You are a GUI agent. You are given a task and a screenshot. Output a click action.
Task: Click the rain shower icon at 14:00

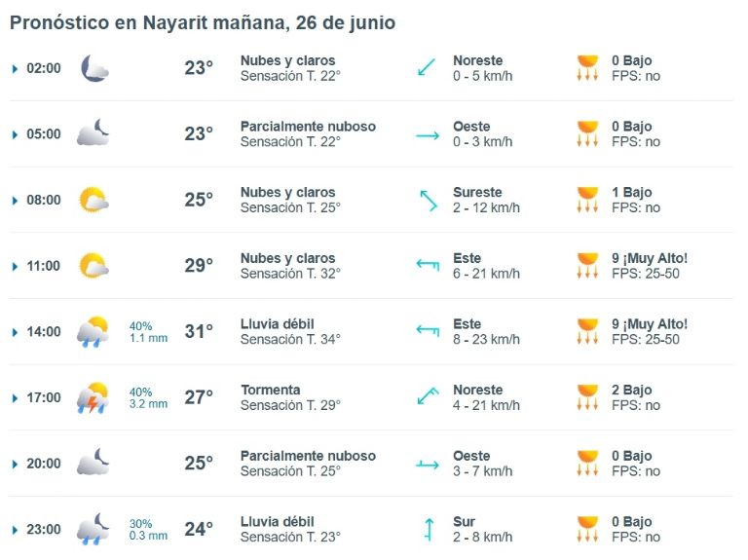click(93, 331)
